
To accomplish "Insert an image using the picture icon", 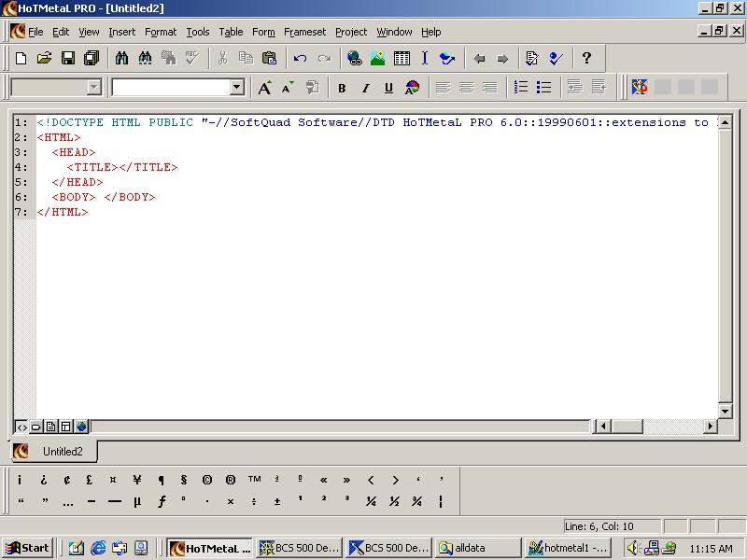I will pyautogui.click(x=378, y=59).
